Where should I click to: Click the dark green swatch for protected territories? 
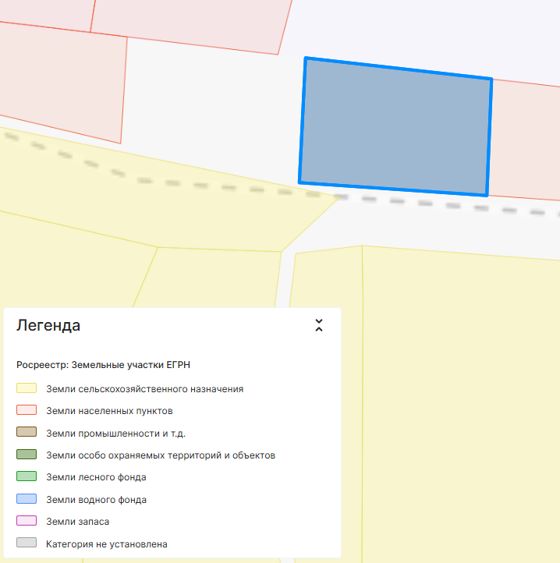point(27,455)
